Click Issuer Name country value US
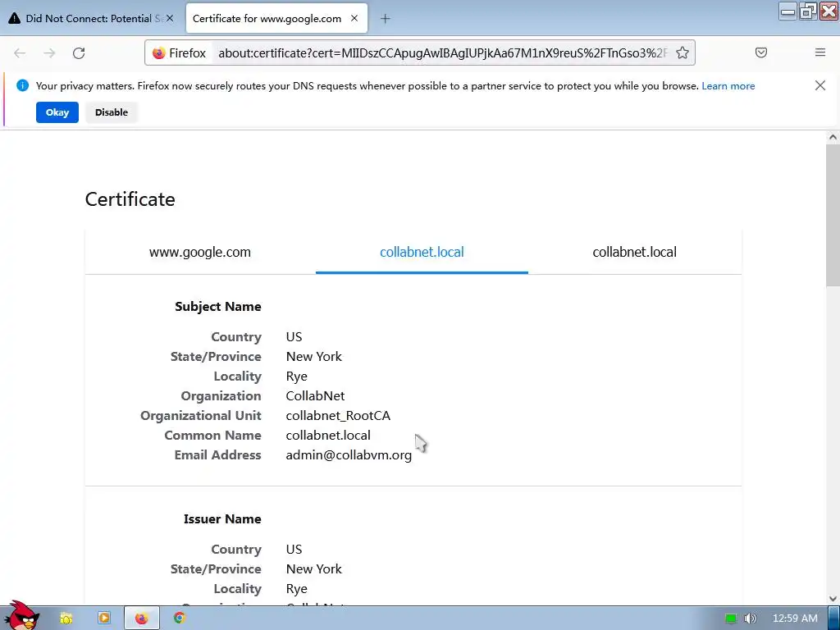 point(294,549)
